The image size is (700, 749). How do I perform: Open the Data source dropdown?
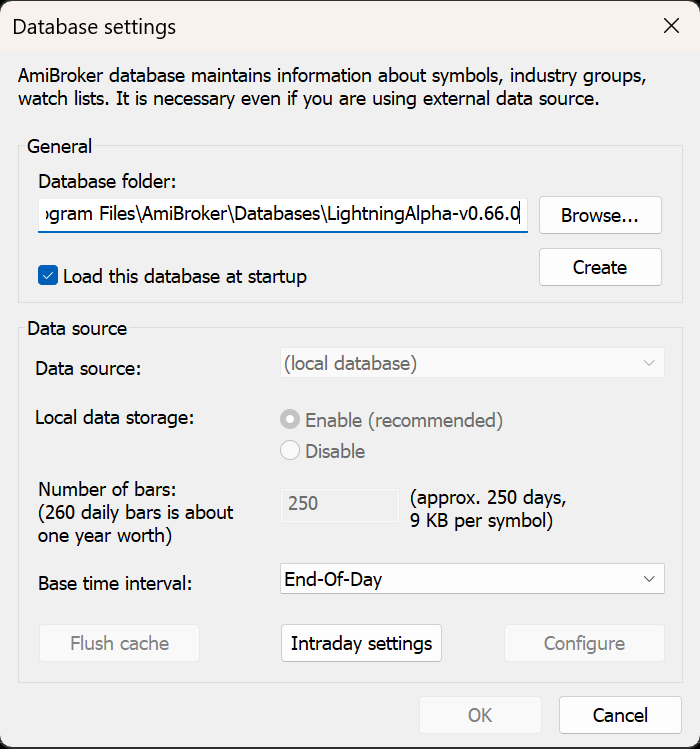tap(472, 363)
